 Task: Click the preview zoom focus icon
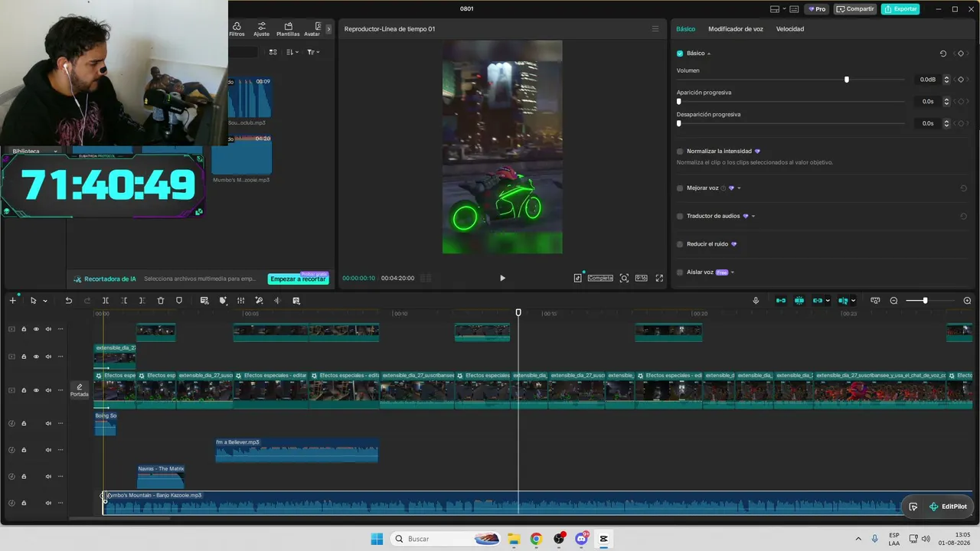click(624, 278)
